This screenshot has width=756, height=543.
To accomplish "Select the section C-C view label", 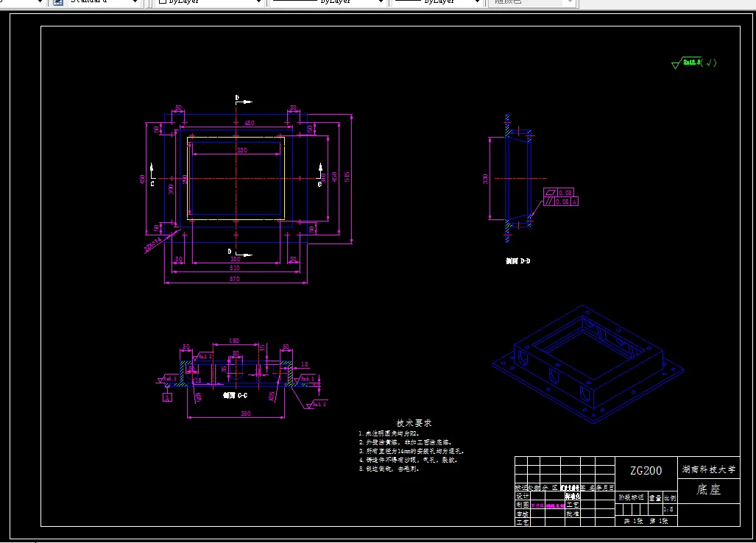I will point(236,396).
